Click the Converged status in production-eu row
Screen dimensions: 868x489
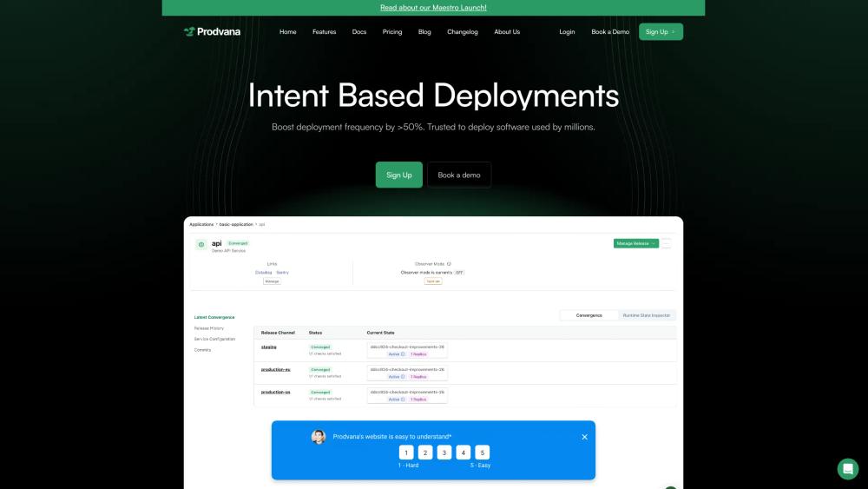click(x=320, y=369)
